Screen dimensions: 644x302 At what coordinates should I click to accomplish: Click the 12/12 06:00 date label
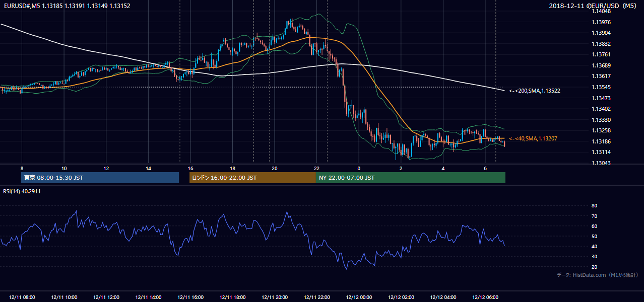tap(485, 297)
